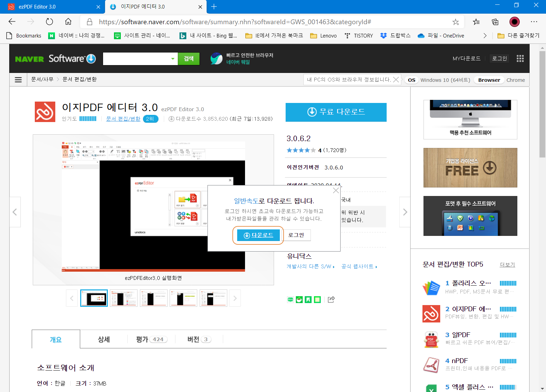546x392 pixels.
Task: Click 더보기 link in TOP5
Action: tap(507, 265)
